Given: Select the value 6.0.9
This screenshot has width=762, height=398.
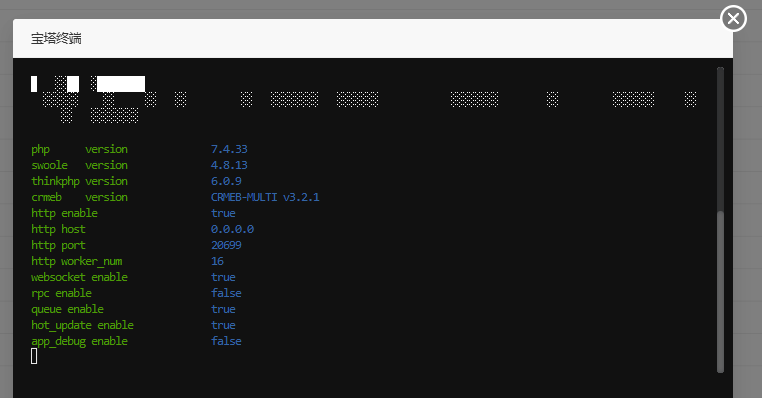Looking at the screenshot, I should [226, 181].
